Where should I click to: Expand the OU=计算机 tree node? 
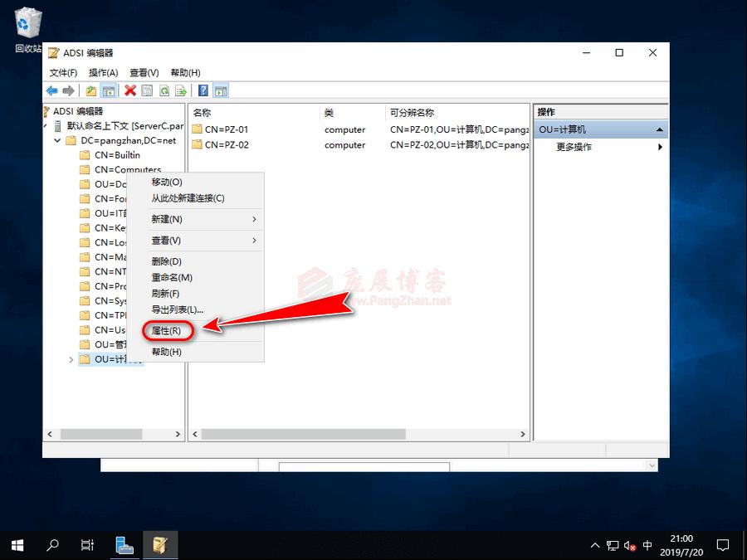coord(71,359)
